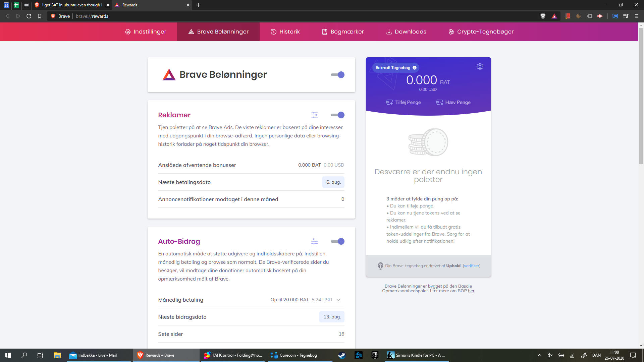
Task: Open the Brave hamburger menu
Action: tap(636, 16)
